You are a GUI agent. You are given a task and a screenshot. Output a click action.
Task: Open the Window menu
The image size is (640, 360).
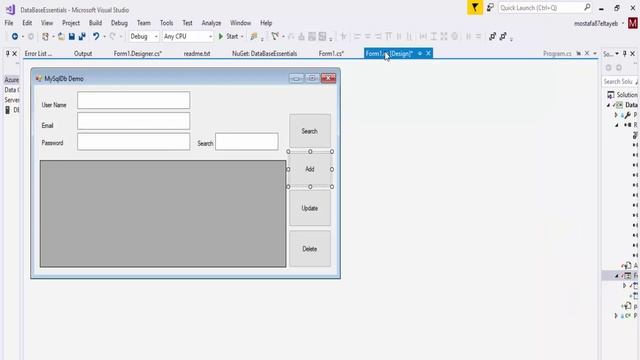pos(240,23)
